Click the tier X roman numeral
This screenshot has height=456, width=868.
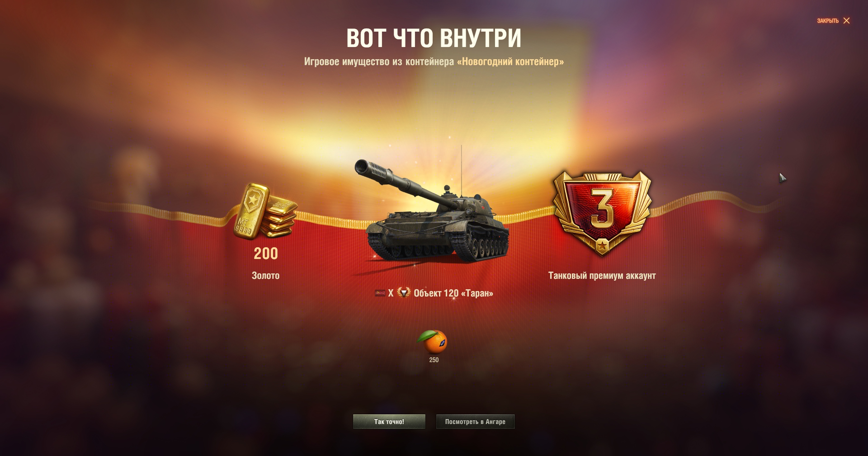(x=391, y=293)
